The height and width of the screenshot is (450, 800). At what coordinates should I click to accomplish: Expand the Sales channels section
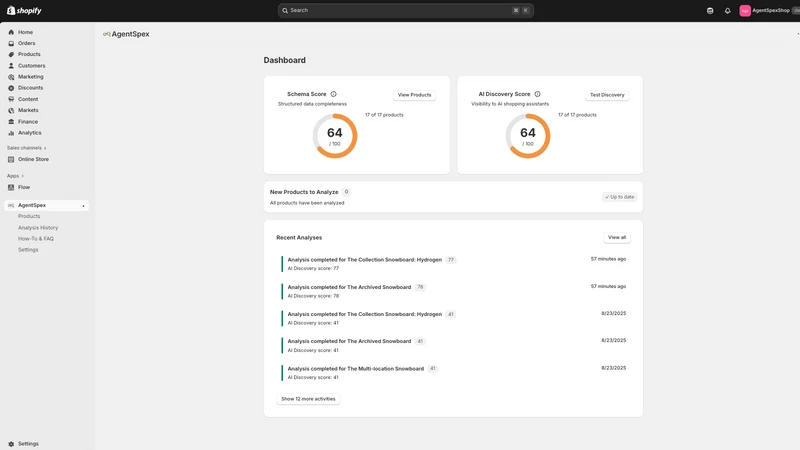click(27, 148)
